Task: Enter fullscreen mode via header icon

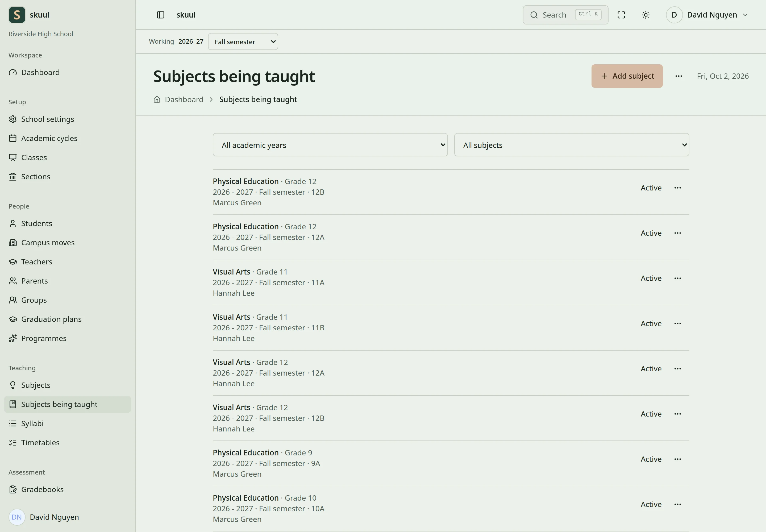Action: click(621, 15)
